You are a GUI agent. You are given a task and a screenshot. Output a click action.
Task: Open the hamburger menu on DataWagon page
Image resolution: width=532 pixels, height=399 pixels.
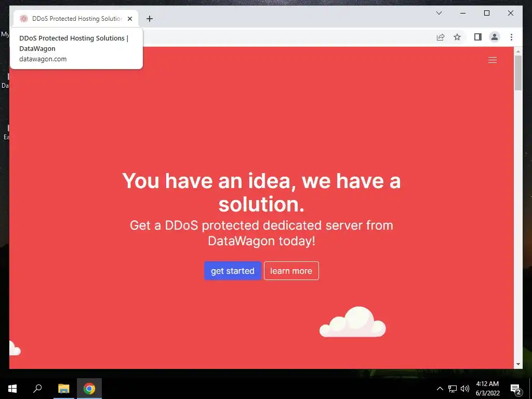pos(493,60)
